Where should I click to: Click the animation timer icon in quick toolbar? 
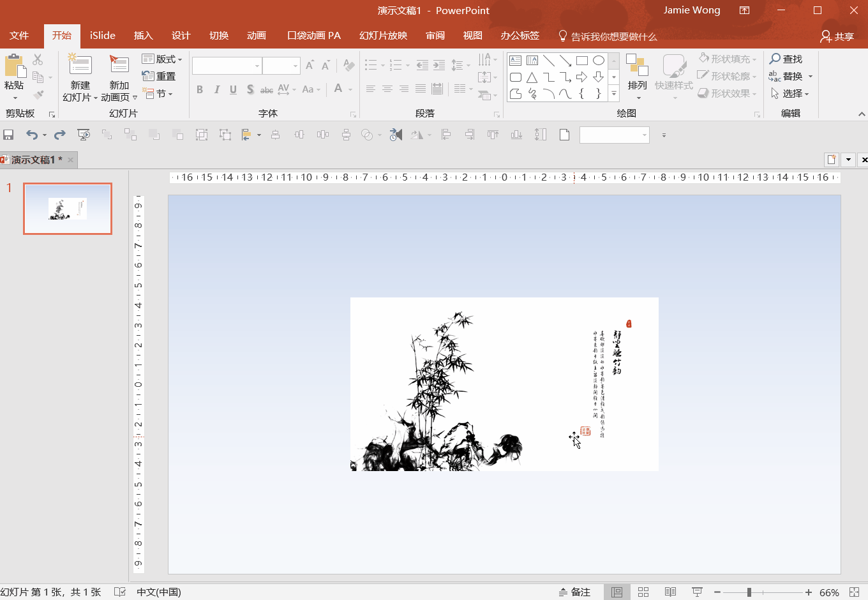(x=396, y=135)
